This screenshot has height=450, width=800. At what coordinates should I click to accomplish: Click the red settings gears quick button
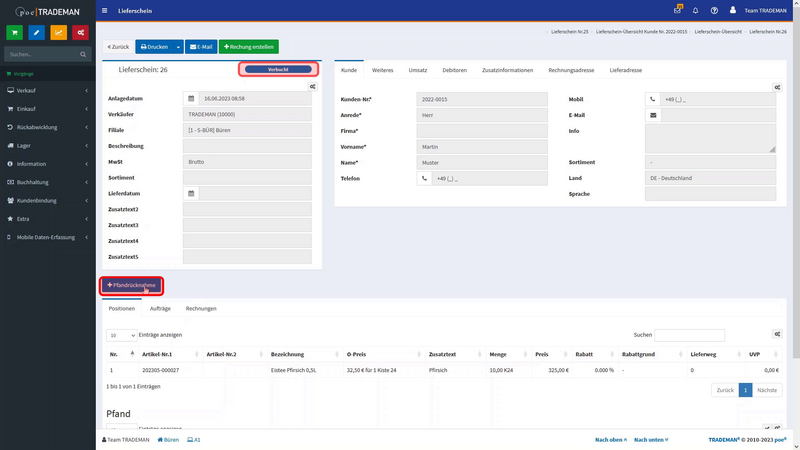[80, 32]
